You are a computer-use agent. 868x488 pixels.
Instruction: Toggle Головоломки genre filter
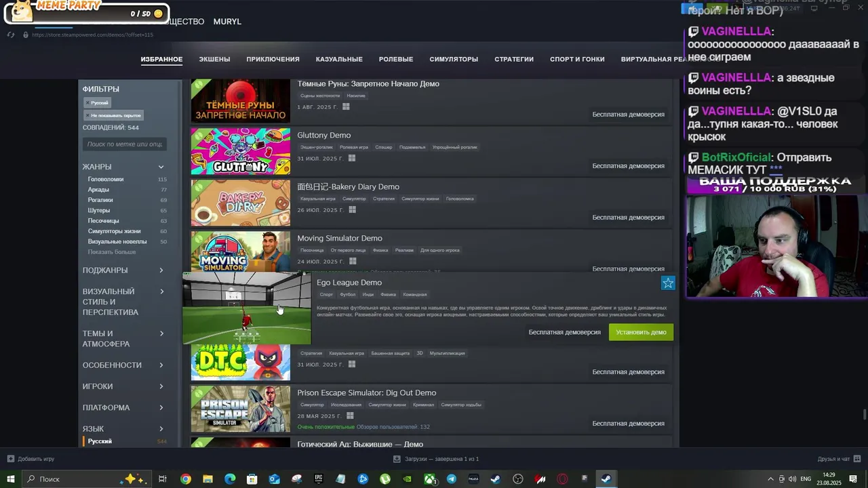point(106,180)
